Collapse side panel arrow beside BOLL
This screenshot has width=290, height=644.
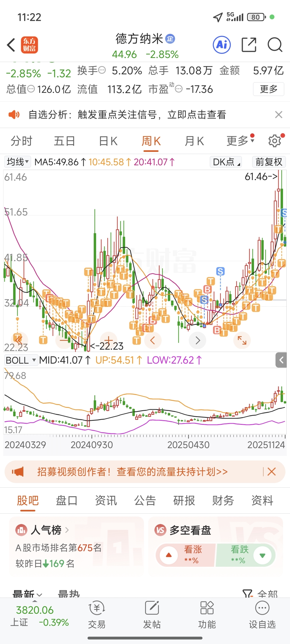click(x=281, y=360)
